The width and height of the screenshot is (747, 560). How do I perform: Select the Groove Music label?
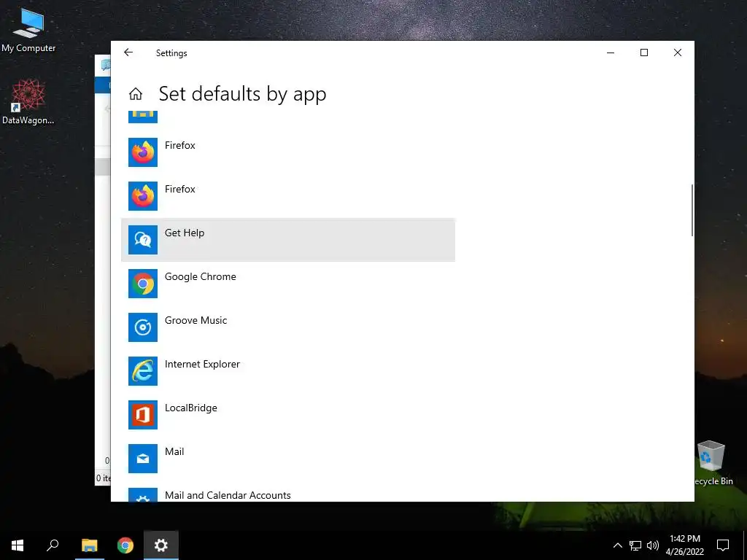click(196, 321)
